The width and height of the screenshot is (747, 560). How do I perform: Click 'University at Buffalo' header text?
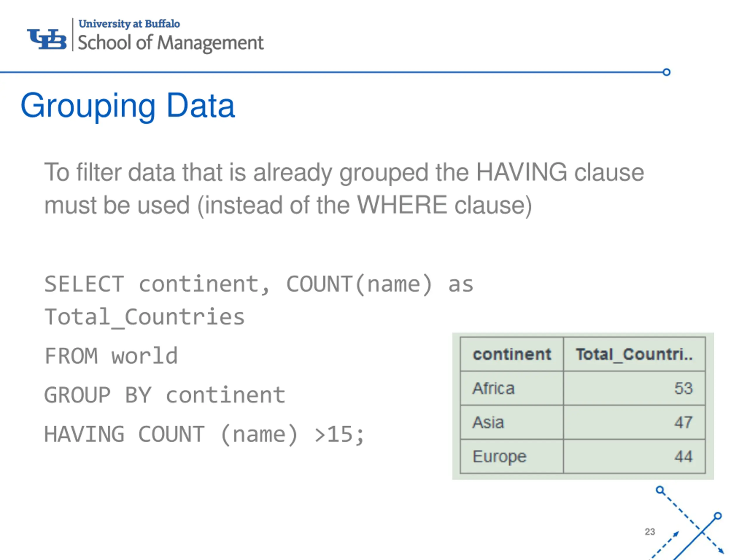tap(129, 24)
